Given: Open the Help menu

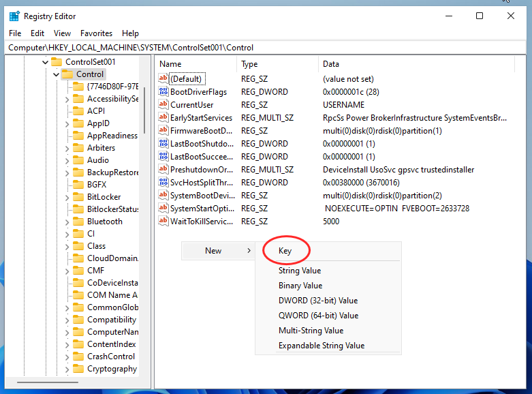Looking at the screenshot, I should point(130,33).
